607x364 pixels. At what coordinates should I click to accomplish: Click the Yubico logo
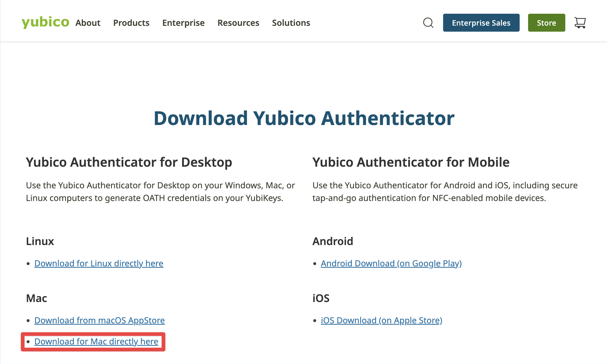(x=45, y=22)
